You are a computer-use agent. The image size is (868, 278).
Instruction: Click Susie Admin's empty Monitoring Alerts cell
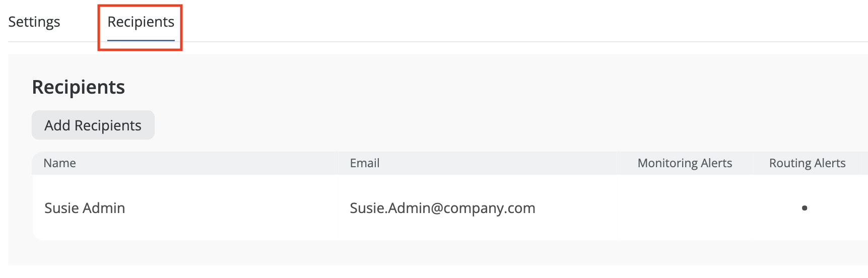[685, 208]
